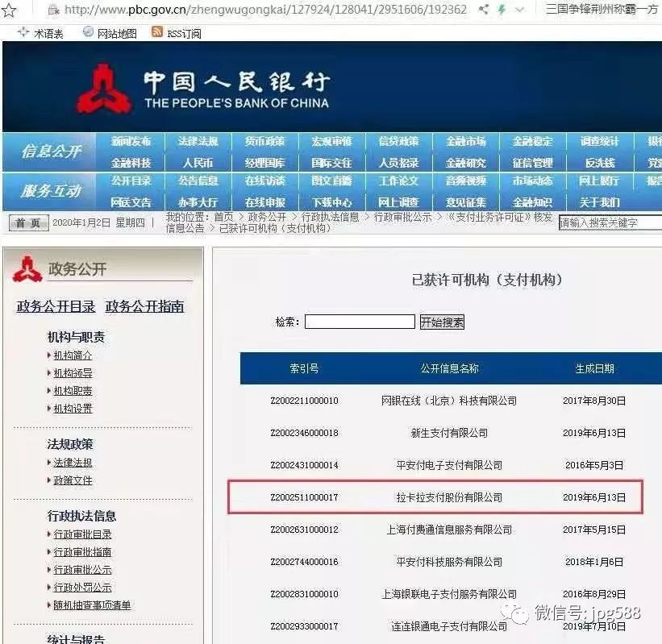
Task: Open the 政务公开指南 link
Action: (145, 306)
